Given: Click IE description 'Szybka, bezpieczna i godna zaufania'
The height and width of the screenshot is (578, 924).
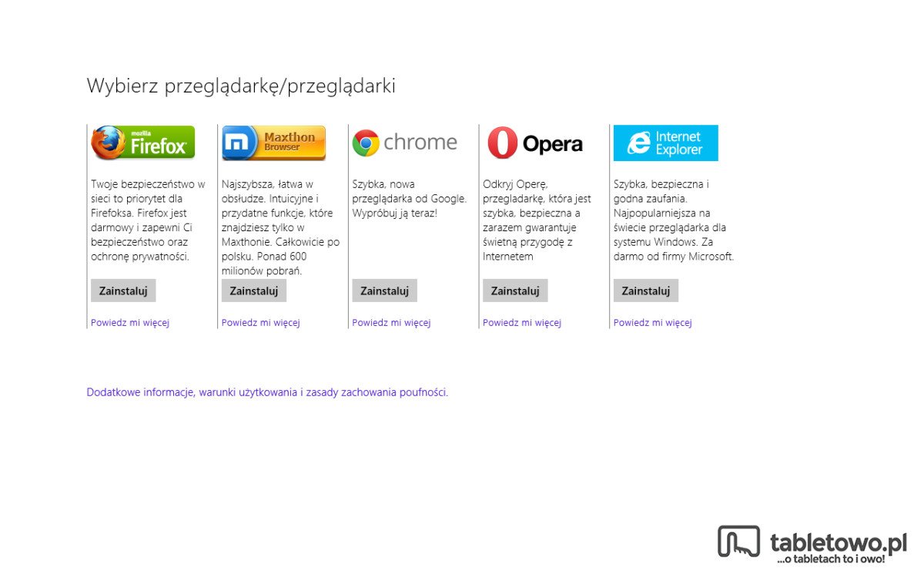Looking at the screenshot, I should pos(674,220).
